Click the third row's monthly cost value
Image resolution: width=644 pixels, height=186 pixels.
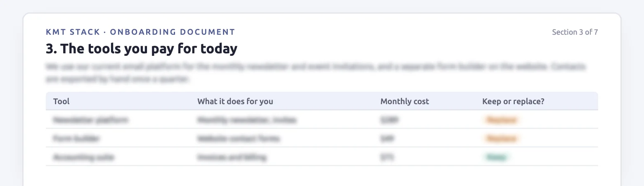[x=387, y=157]
